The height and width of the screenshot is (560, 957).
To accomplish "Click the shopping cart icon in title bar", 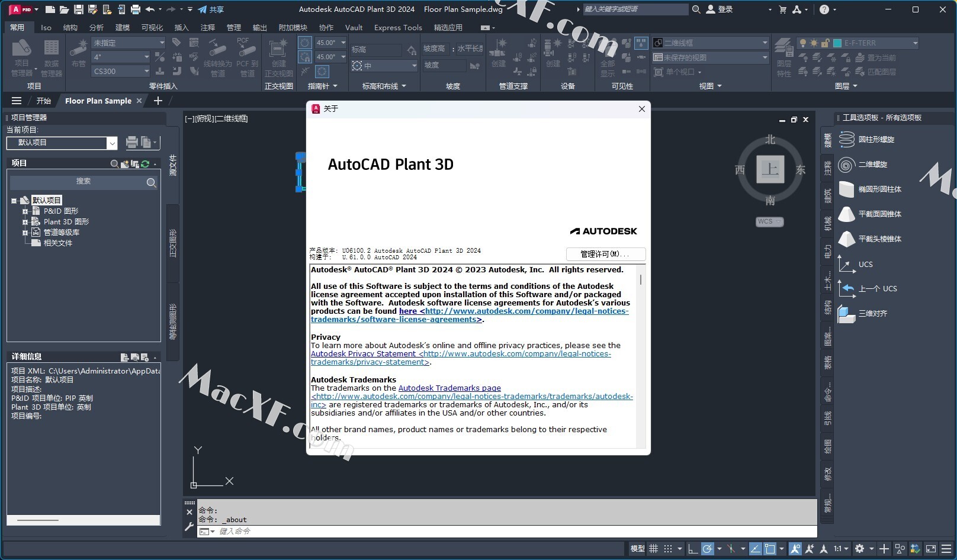I will pyautogui.click(x=783, y=9).
